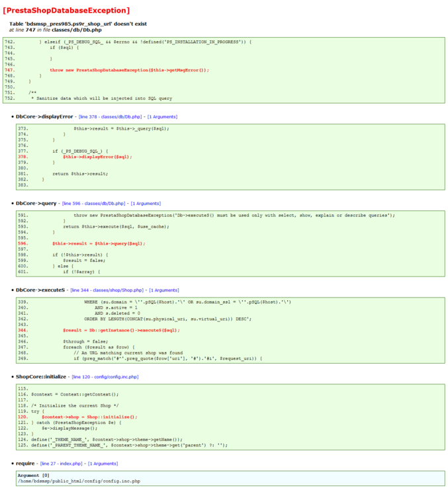Show arguments for the require entry
Screen dimensions: 448x496
103,464
